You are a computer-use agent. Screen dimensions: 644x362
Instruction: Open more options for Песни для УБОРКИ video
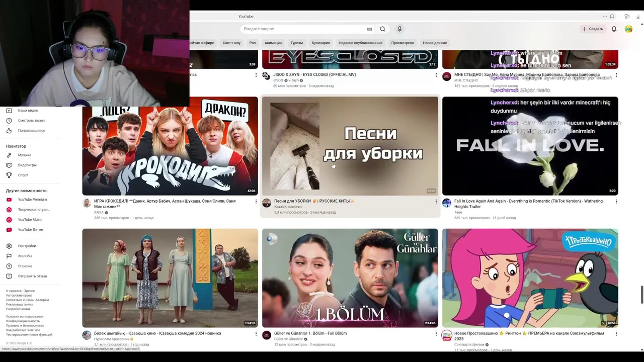(x=436, y=202)
